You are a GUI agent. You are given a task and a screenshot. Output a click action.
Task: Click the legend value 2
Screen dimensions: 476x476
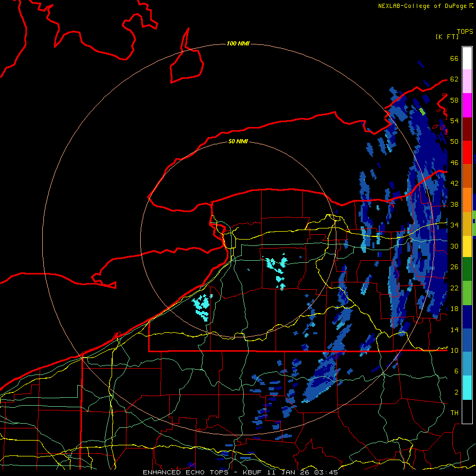456,392
